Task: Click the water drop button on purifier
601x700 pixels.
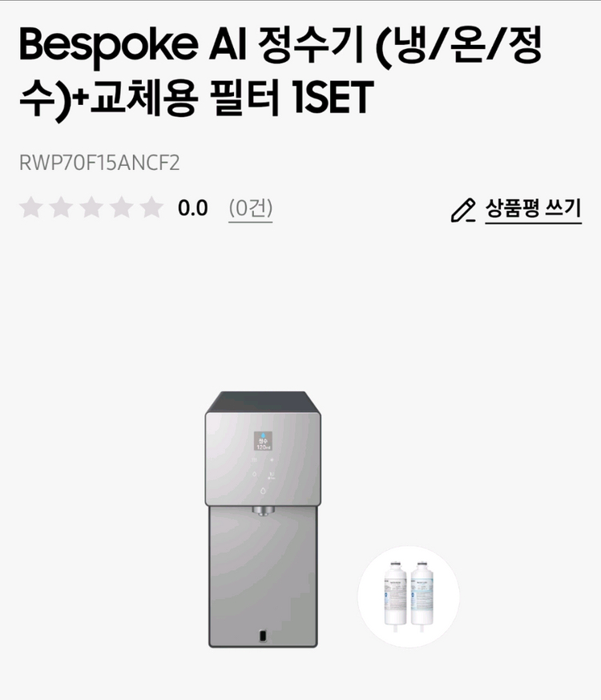Action: 263,491
